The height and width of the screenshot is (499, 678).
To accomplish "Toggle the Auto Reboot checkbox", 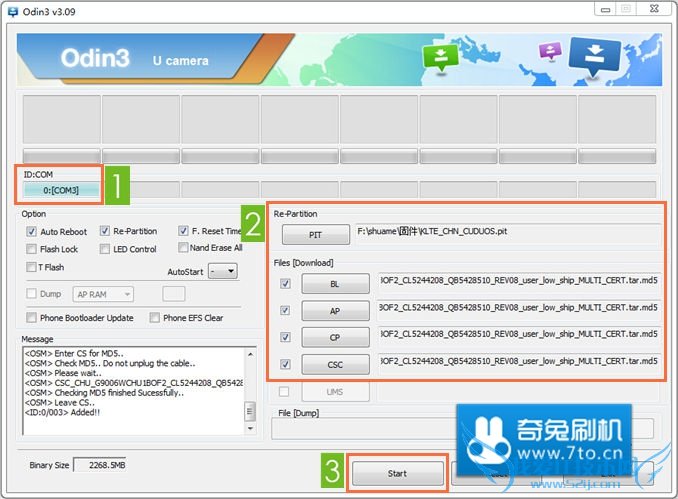I will point(31,231).
